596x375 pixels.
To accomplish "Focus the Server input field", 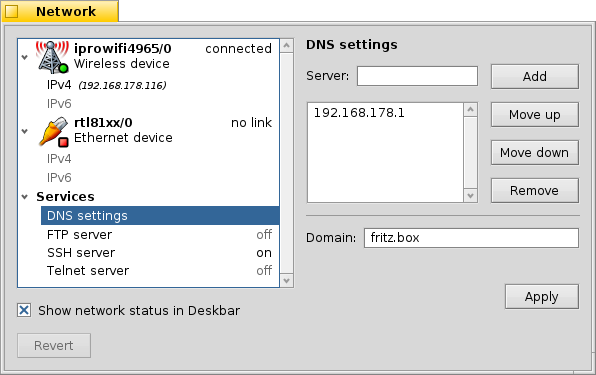I will 417,76.
